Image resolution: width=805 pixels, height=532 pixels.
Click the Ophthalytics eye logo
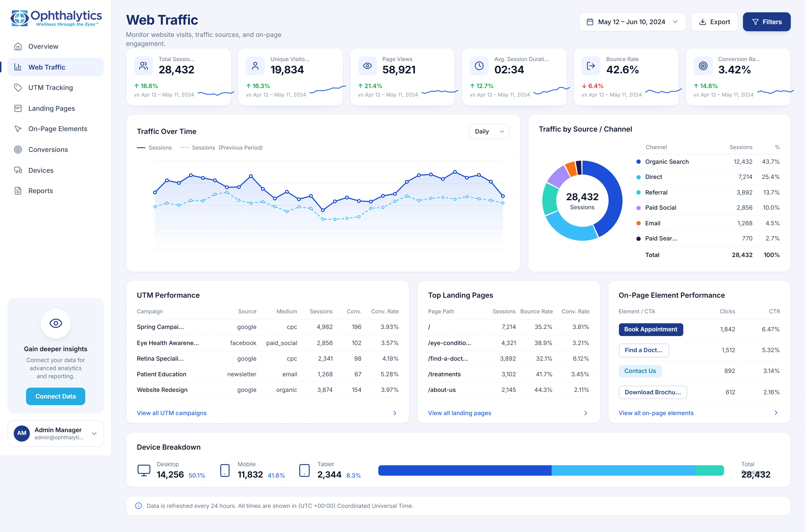coord(20,18)
